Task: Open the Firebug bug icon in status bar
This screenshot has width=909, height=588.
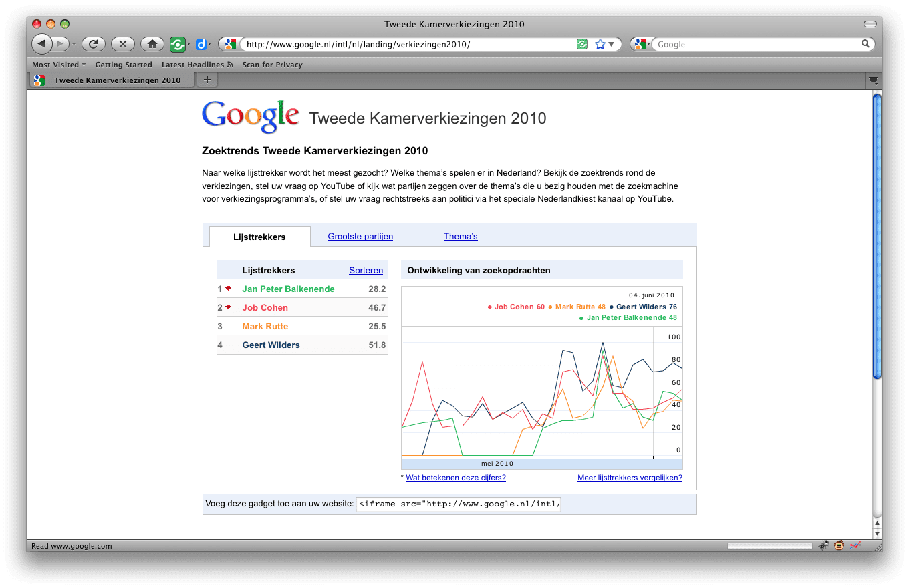Action: [x=823, y=545]
